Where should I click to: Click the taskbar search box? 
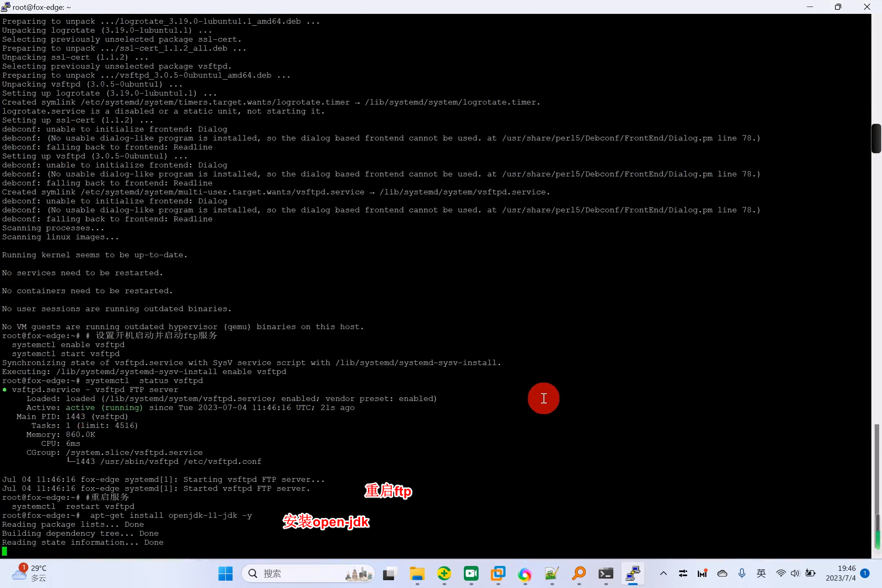308,574
